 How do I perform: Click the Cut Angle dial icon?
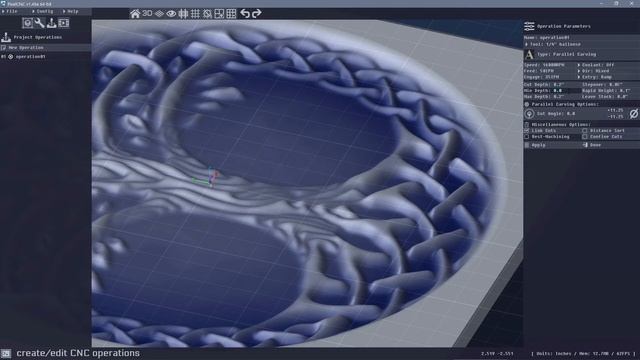tap(529, 114)
